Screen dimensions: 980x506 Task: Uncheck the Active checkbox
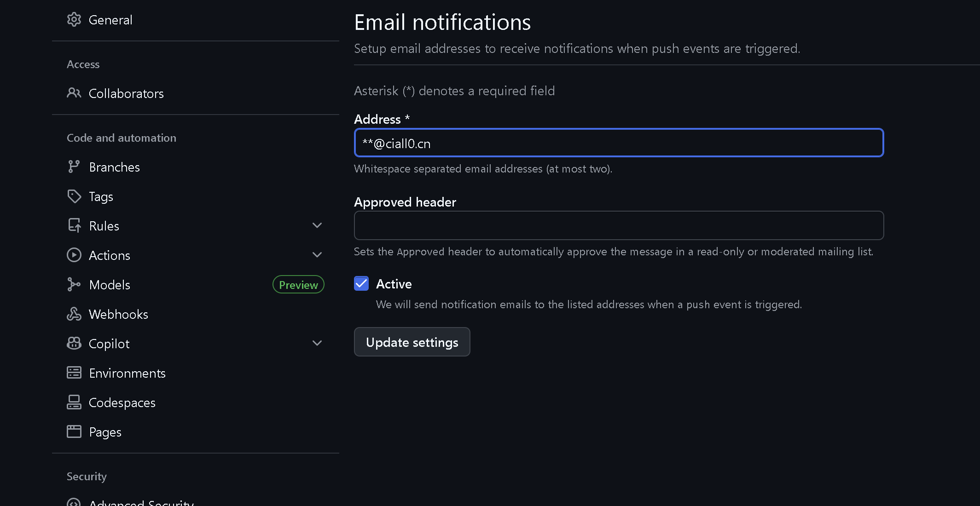coord(361,284)
